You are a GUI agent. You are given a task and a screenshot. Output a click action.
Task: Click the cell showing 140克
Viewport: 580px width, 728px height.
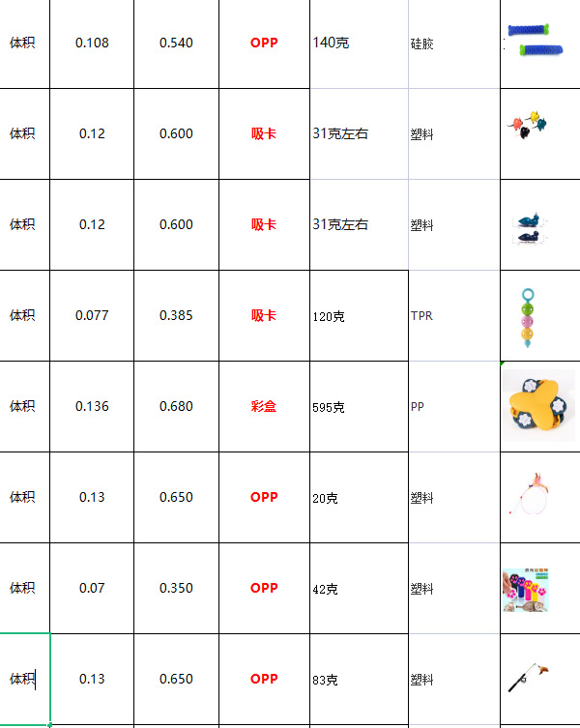tap(359, 44)
